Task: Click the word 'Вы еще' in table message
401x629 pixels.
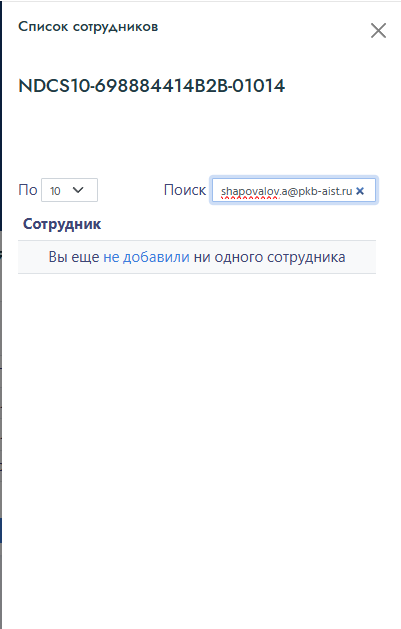Action: tap(74, 257)
